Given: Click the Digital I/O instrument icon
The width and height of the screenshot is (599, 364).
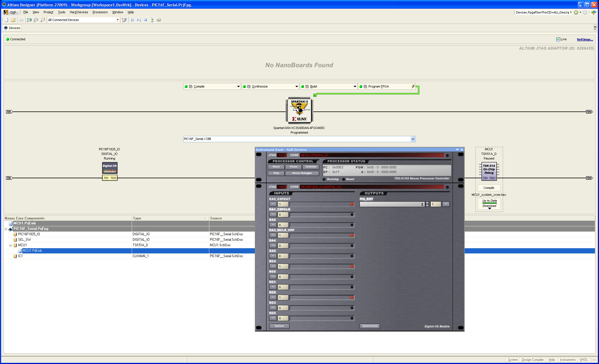Looking at the screenshot, I should 110,168.
